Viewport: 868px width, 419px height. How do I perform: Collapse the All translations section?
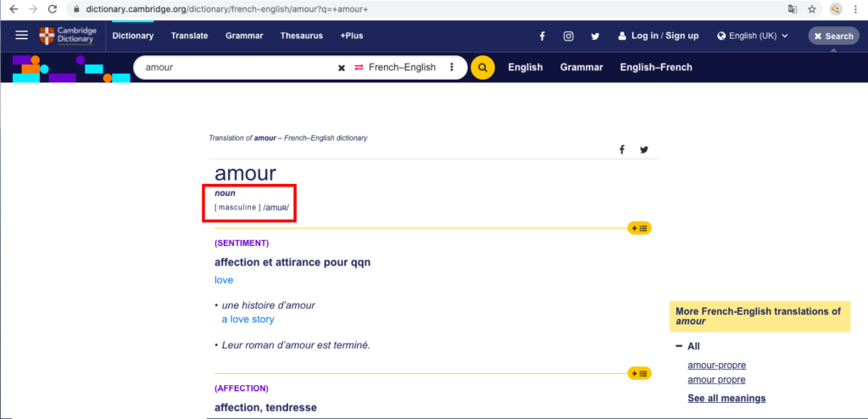coord(687,346)
